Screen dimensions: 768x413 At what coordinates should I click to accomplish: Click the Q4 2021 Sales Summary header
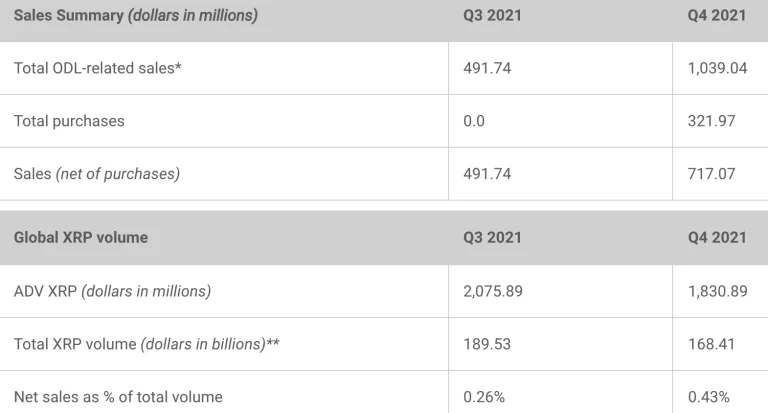point(717,16)
